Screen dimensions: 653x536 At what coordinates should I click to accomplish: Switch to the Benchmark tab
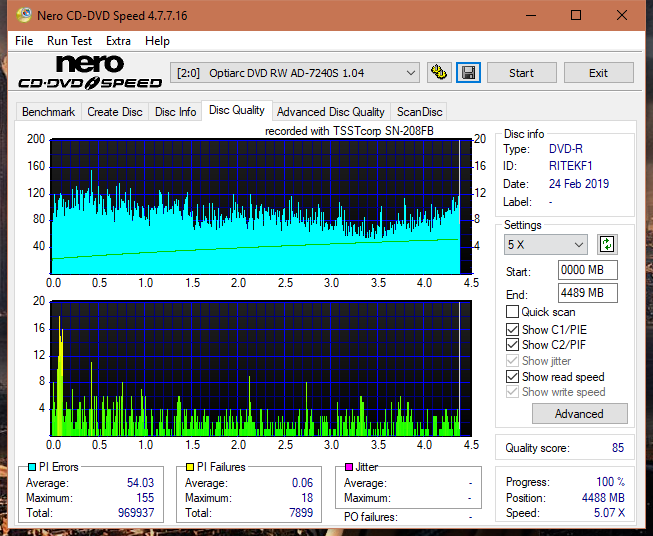pos(49,112)
